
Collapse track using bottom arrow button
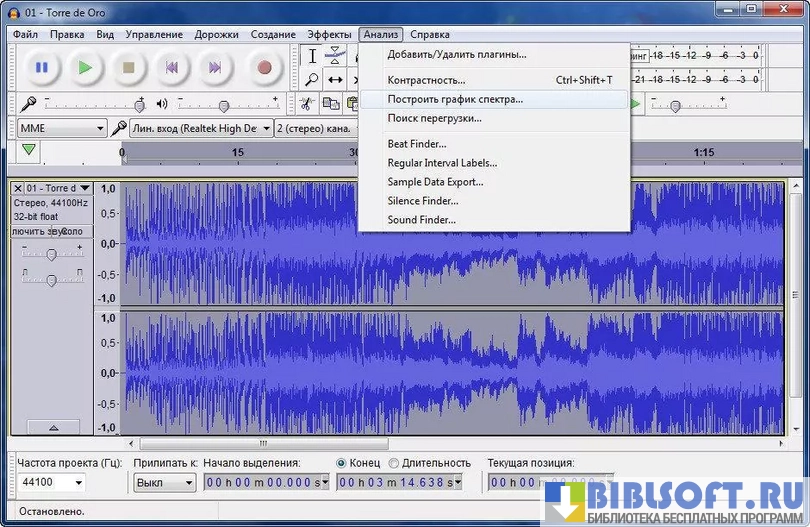[51, 427]
